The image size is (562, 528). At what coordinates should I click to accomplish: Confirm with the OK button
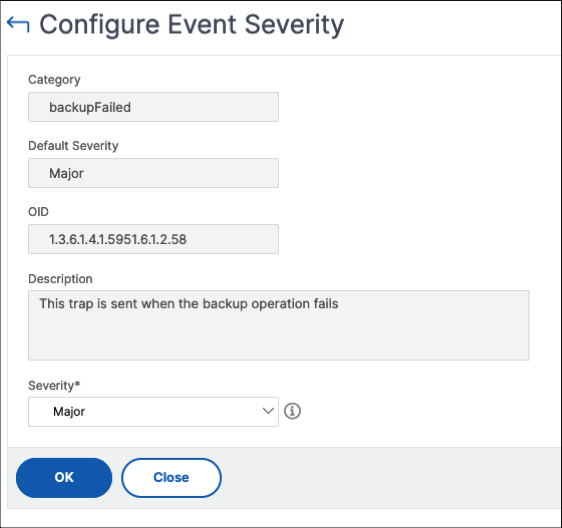[64, 477]
